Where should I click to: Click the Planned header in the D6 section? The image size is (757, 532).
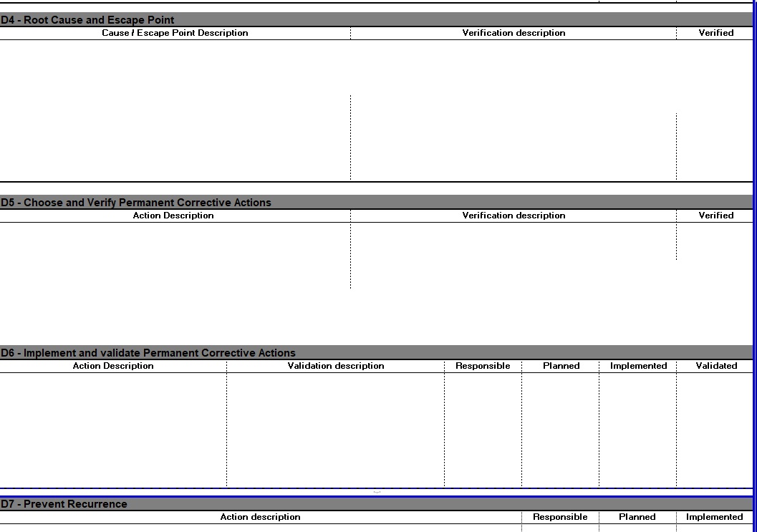561,366
